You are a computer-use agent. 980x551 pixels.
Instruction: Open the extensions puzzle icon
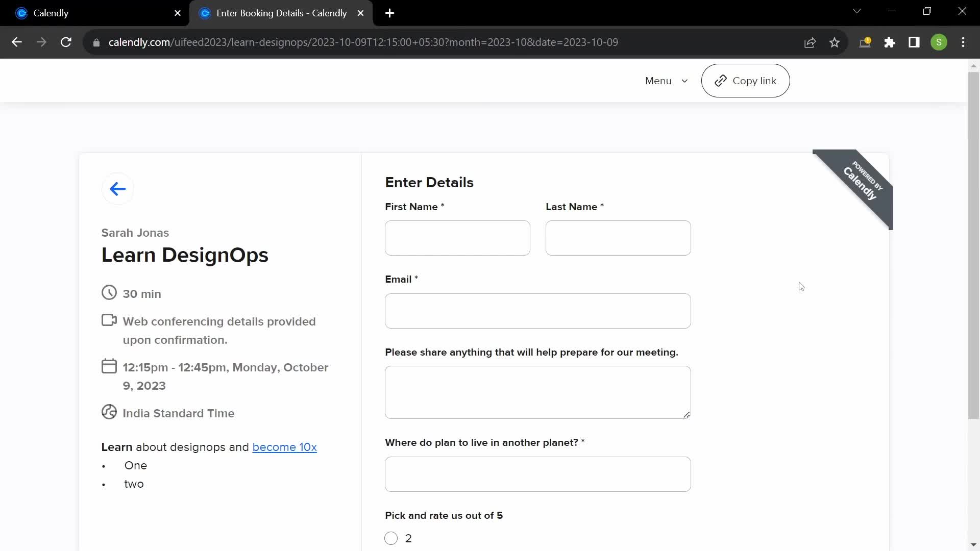(890, 42)
